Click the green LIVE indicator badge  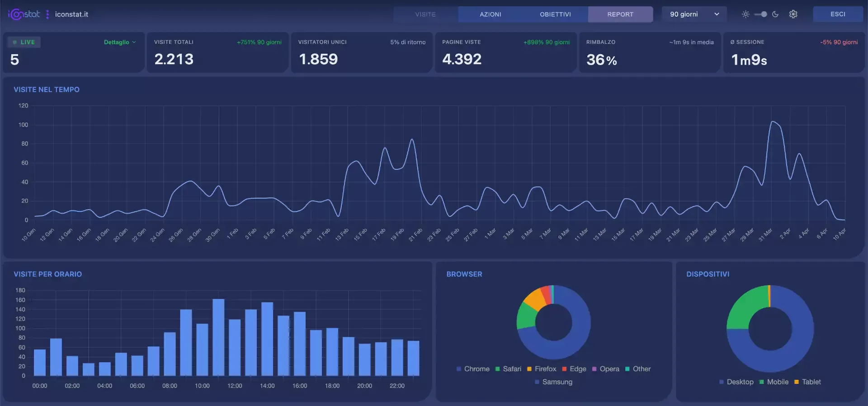coord(24,42)
